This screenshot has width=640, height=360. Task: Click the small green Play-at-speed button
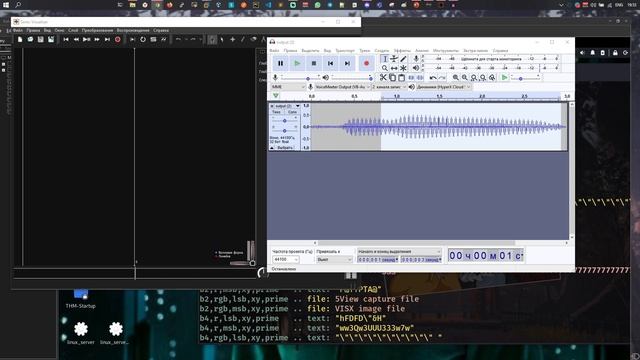pyautogui.click(x=504, y=78)
